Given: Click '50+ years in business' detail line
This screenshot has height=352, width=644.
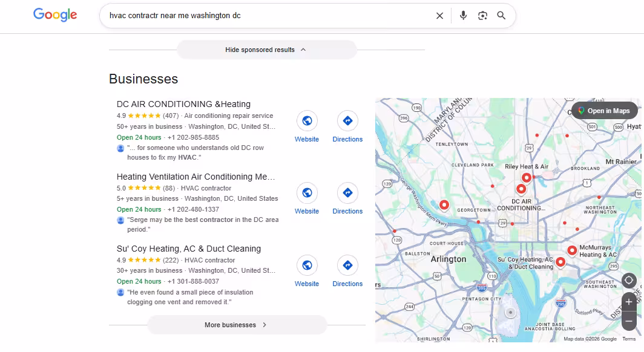Looking at the screenshot, I should 149,127.
